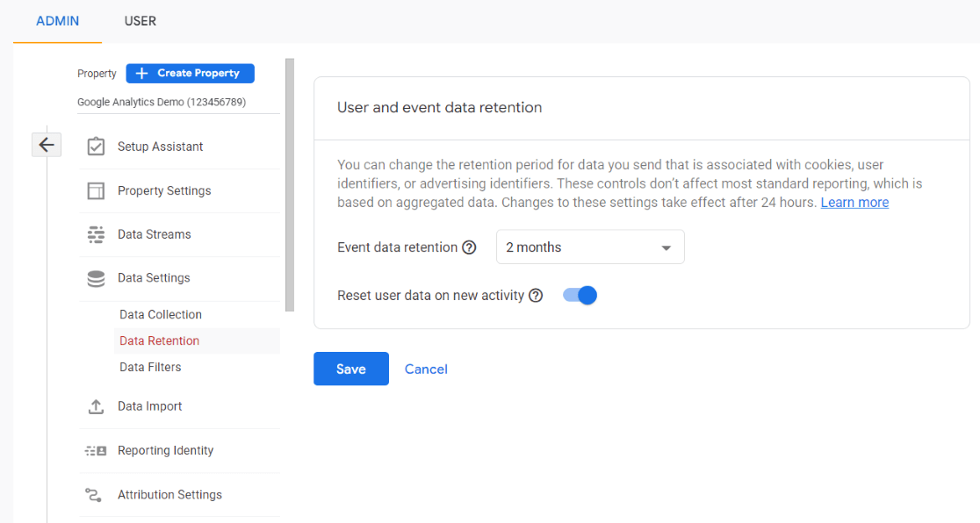Switch to the USER tab

coord(140,21)
